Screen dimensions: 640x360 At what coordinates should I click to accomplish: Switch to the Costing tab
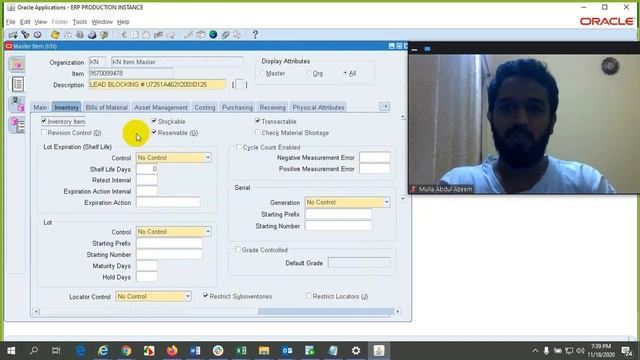tap(204, 107)
